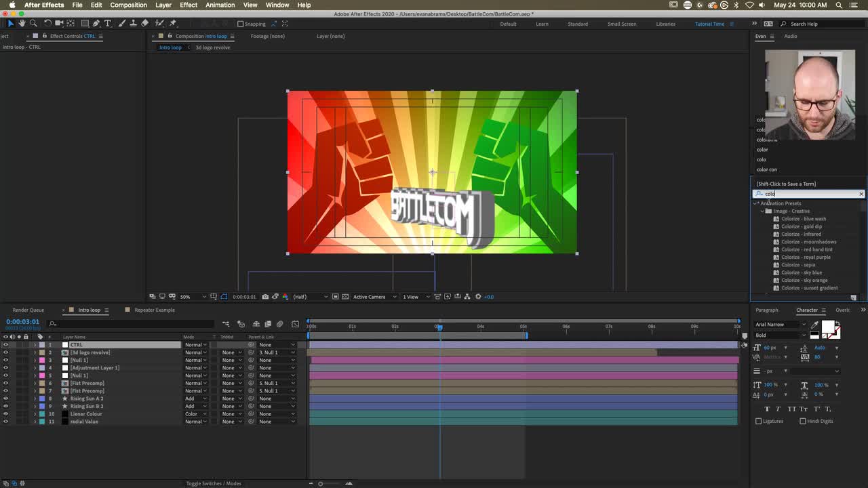Click the label color swatch of Null 1 layer 3
The width and height of the screenshot is (868, 488).
[41, 361]
